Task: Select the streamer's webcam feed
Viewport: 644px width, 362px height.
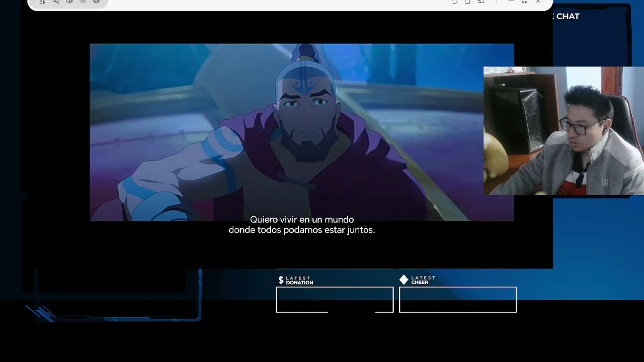Action: (563, 131)
